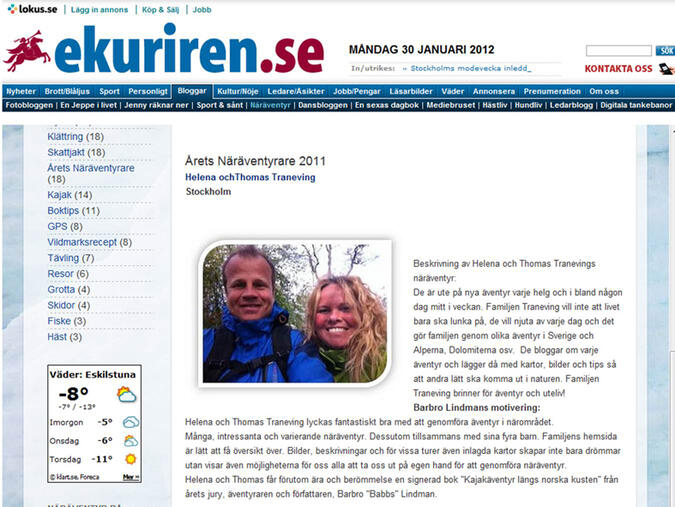Click the date Måndag 30 januari 2012

[x=421, y=49]
